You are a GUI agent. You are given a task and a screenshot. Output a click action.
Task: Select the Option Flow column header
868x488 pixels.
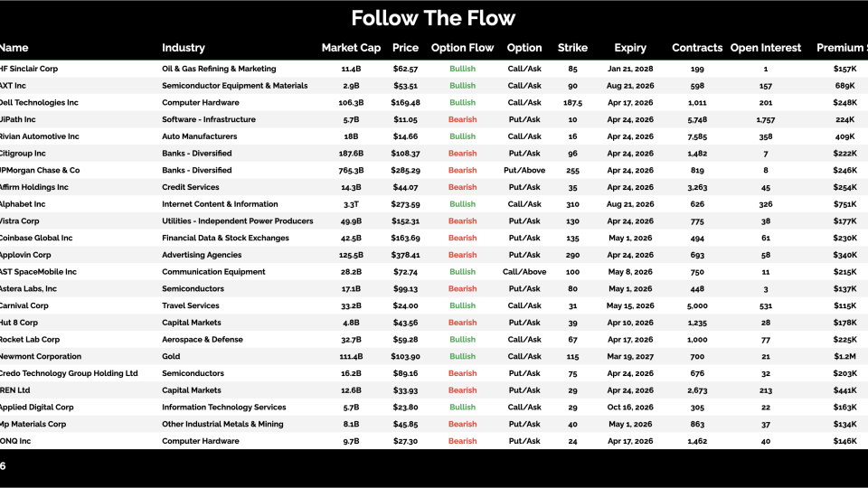click(x=462, y=48)
